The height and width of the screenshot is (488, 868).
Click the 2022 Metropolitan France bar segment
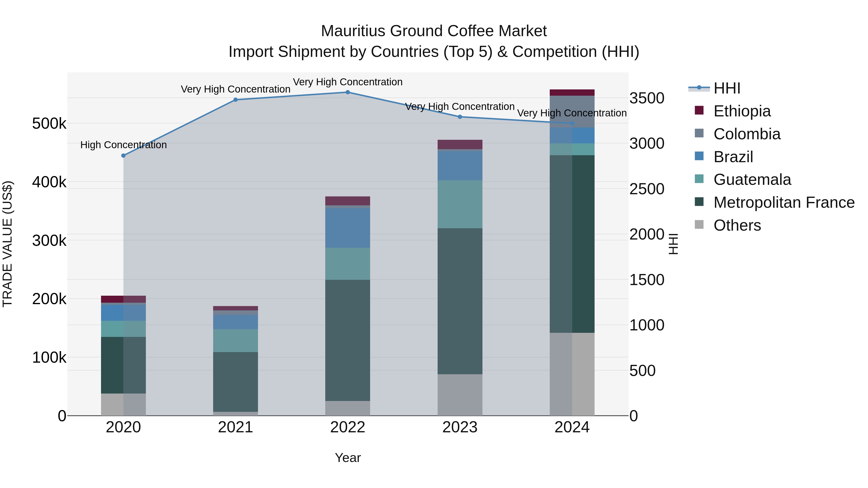tap(348, 341)
